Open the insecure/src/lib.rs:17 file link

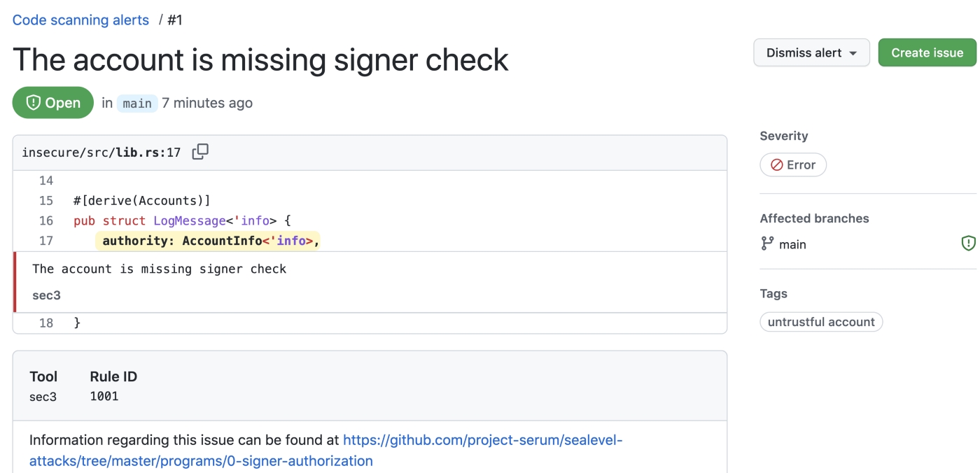101,153
